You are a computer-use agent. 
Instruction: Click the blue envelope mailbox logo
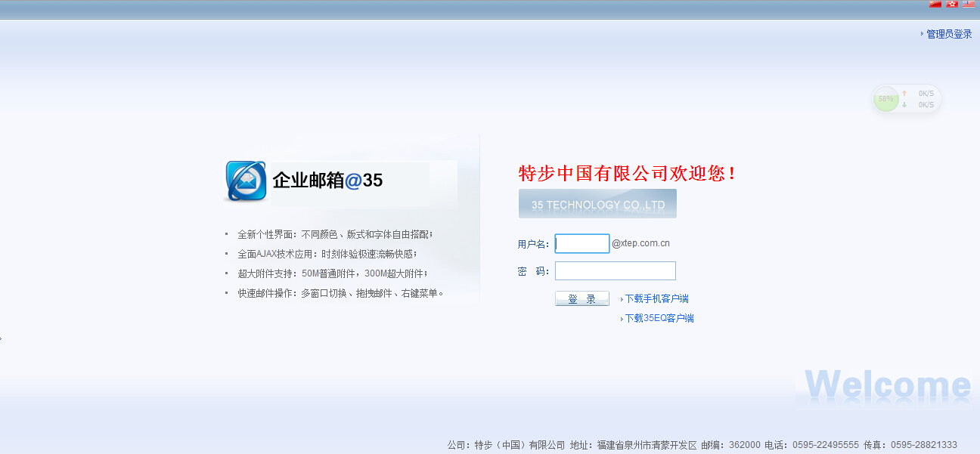click(247, 181)
